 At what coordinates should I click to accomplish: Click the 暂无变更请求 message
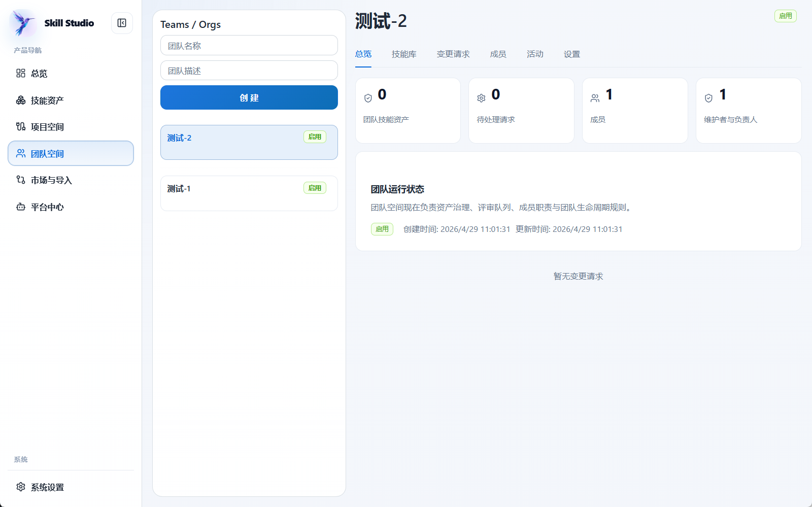click(578, 276)
